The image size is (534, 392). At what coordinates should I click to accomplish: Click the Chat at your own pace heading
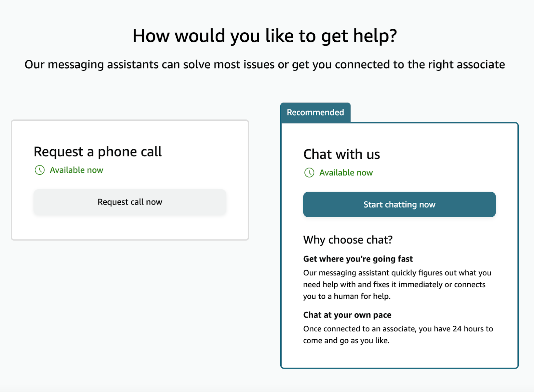click(x=347, y=315)
